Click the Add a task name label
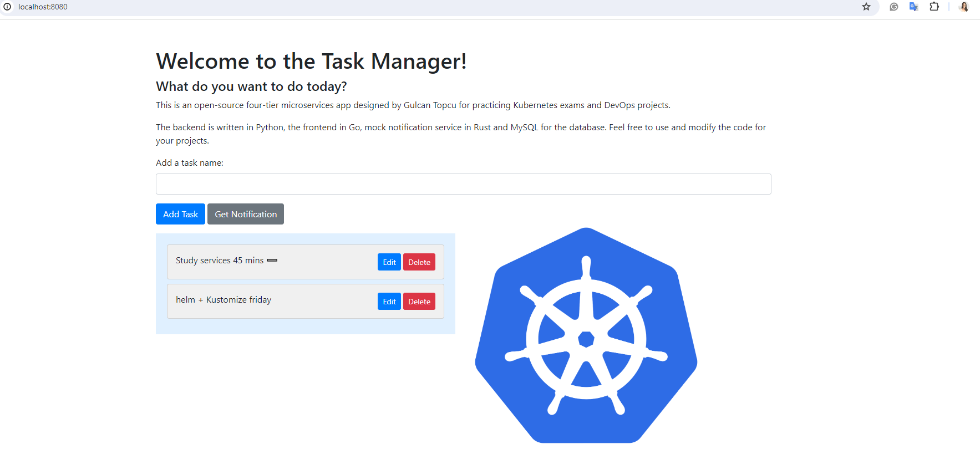Screen dimensions: 980x449 point(190,163)
